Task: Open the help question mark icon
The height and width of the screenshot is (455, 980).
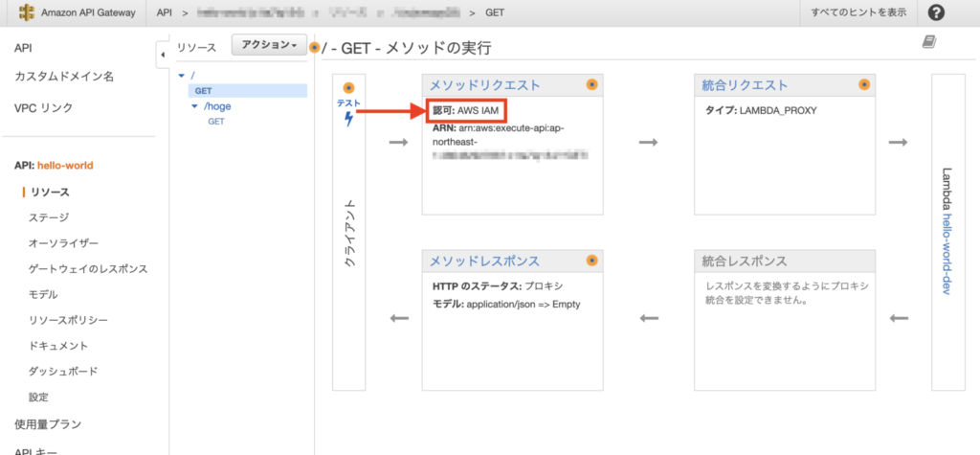Action: coord(936,12)
